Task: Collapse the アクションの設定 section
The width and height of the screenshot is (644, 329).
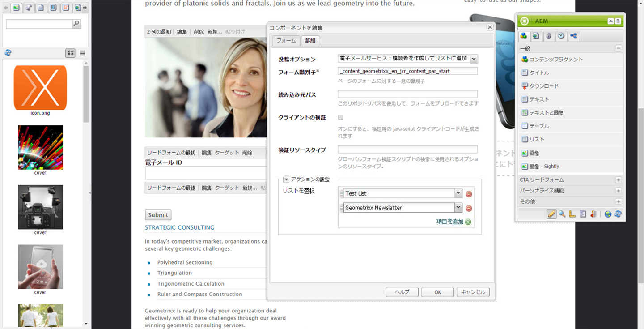Action: tap(286, 179)
